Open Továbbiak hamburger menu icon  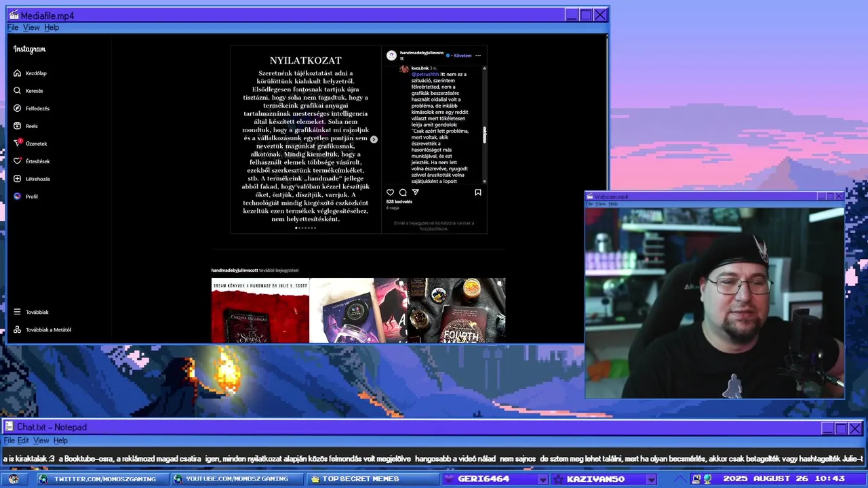[18, 312]
